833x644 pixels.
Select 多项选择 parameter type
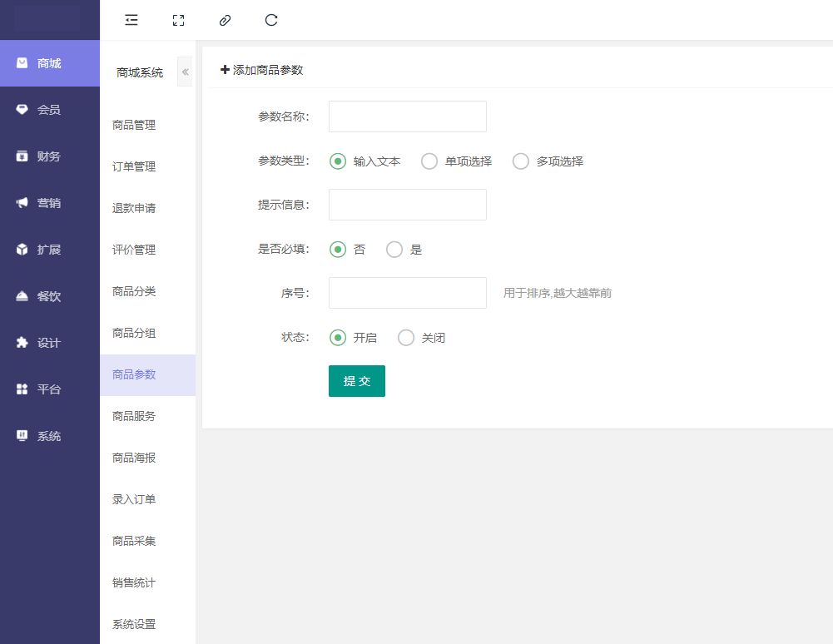tap(521, 161)
